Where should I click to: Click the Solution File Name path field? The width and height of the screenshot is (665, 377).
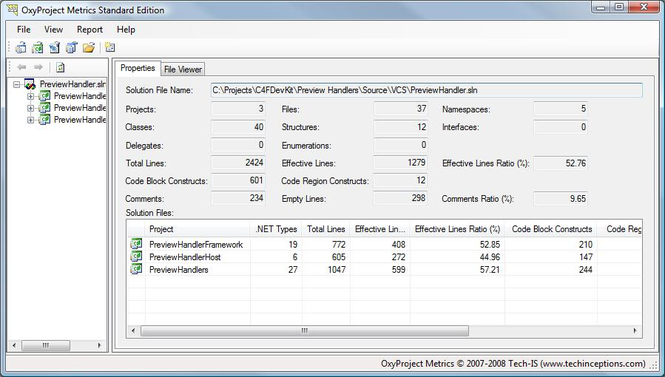427,90
